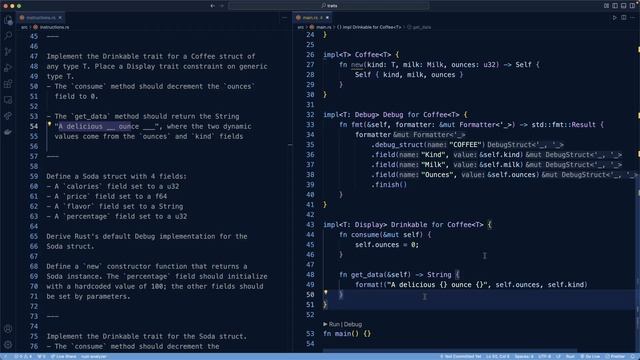Viewport: 640px width, 360px height.
Task: Click line number 43 in the main.rs gutter
Action: [310, 224]
